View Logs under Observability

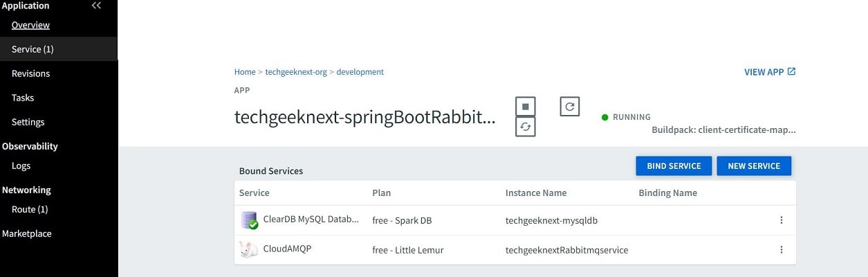pyautogui.click(x=21, y=166)
